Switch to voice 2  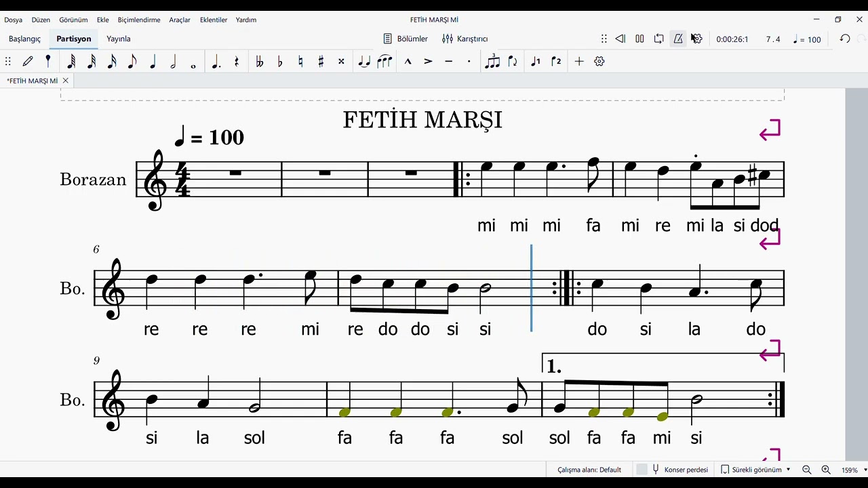(556, 62)
